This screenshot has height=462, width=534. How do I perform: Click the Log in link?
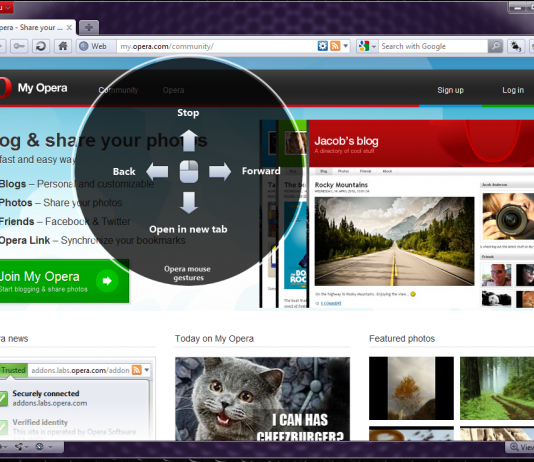(x=513, y=90)
